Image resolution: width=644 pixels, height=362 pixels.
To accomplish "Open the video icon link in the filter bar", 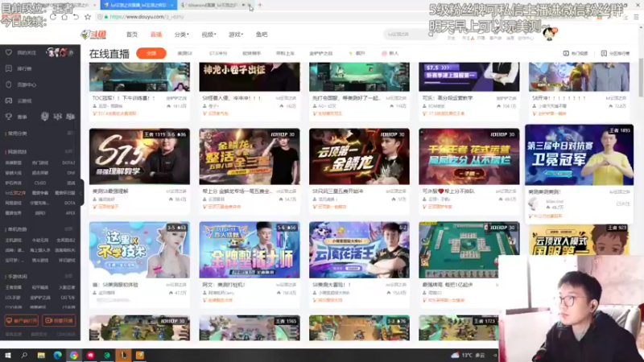I will tap(576, 53).
